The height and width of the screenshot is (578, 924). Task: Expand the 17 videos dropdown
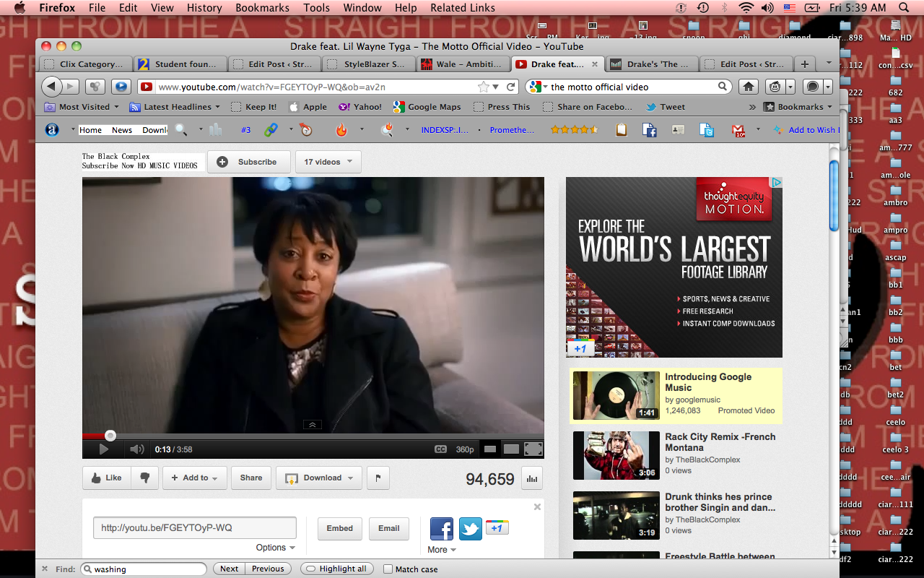click(x=328, y=162)
